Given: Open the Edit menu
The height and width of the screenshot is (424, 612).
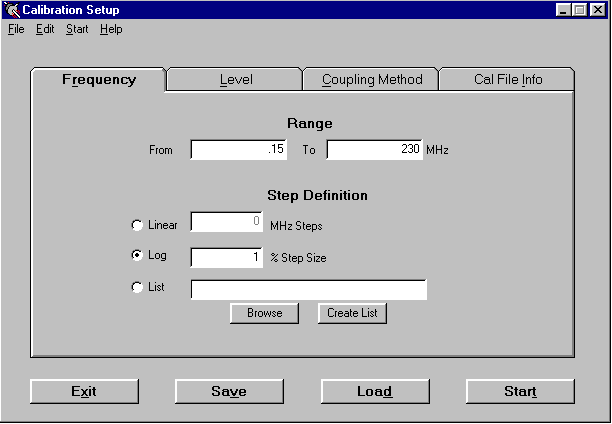Looking at the screenshot, I should 45,29.
